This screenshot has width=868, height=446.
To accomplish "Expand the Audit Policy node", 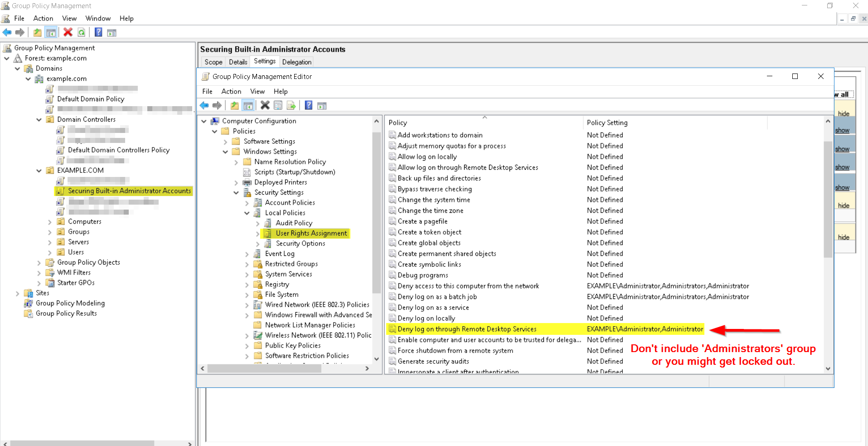I will [x=257, y=223].
